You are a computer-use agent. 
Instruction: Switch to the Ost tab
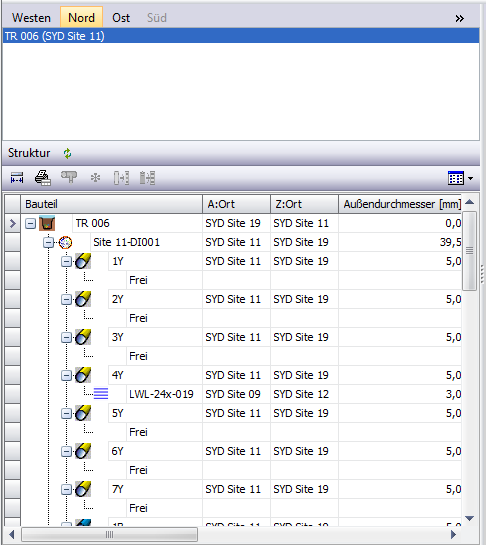(x=121, y=17)
